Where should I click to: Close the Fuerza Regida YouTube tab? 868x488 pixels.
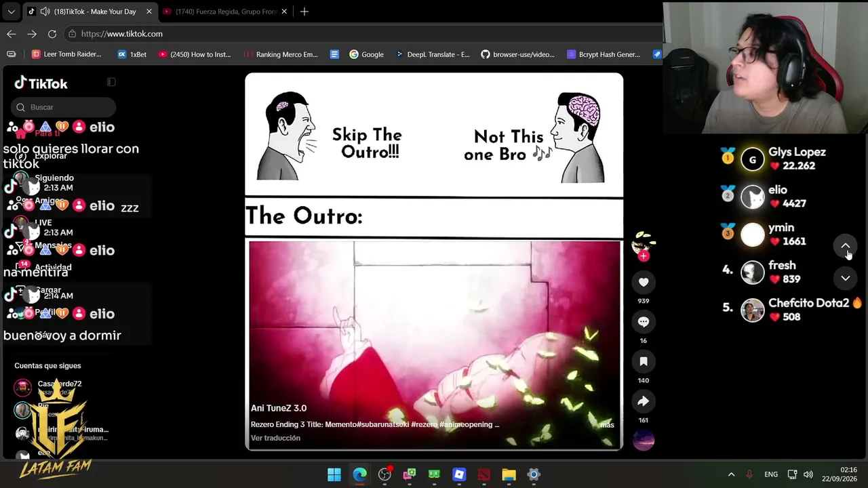[284, 12]
